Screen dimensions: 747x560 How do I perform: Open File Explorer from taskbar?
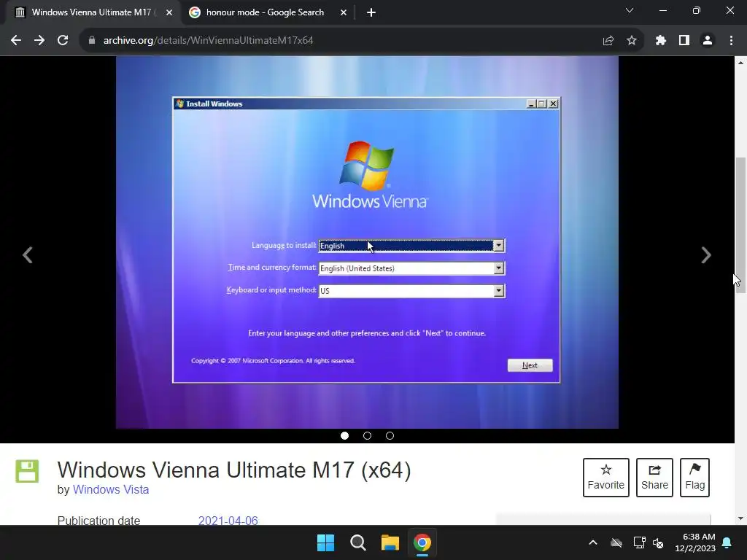point(390,542)
